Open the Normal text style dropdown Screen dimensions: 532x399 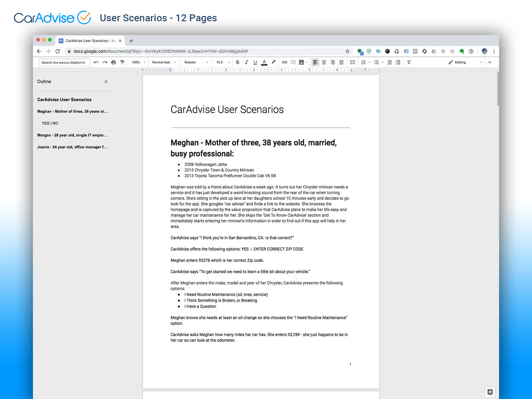click(x=164, y=62)
